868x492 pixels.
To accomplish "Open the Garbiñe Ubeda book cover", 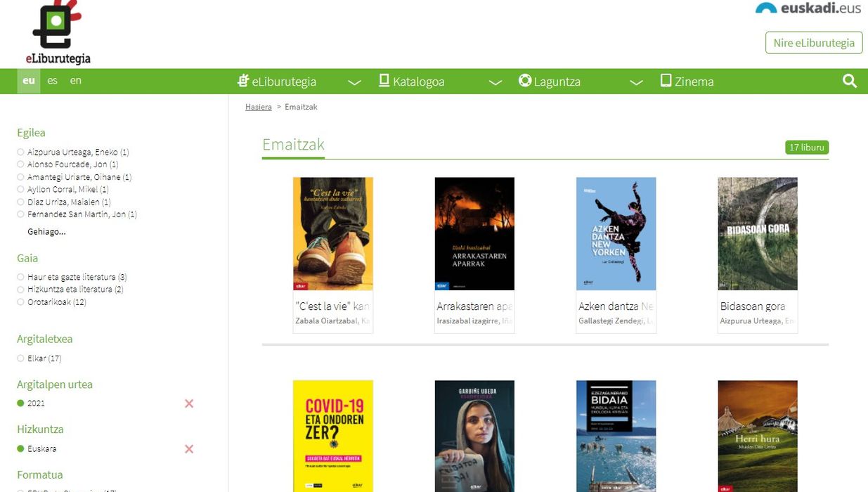I will tap(474, 436).
